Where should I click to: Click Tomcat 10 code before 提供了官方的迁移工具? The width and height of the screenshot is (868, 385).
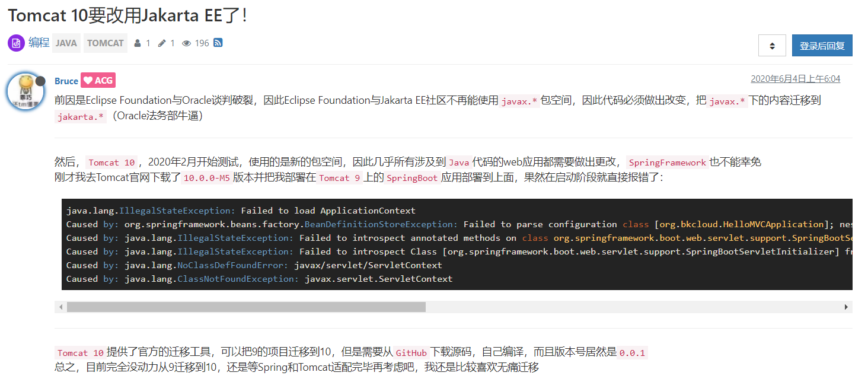click(81, 353)
